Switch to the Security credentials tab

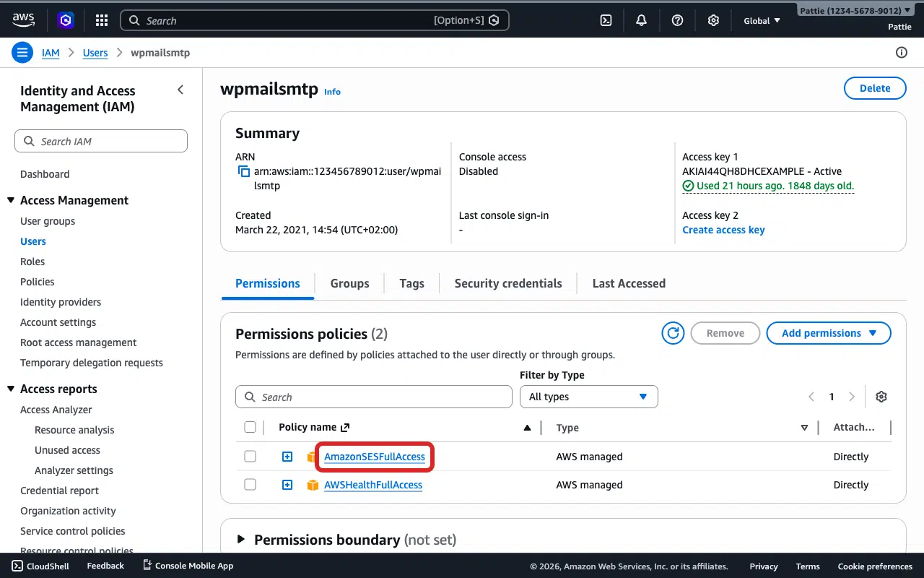pyautogui.click(x=508, y=283)
